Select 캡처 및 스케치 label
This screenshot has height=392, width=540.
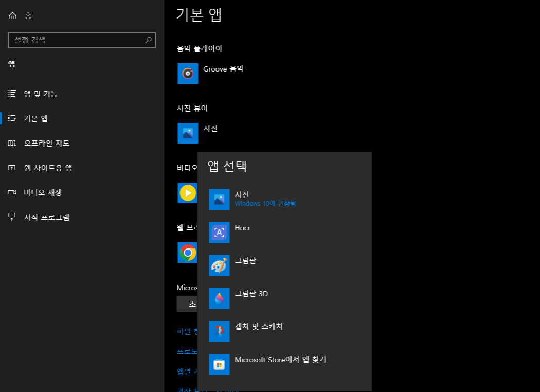click(x=259, y=327)
